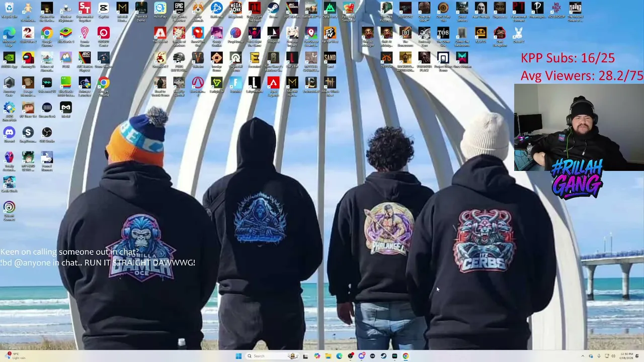Open Google Chrome from the taskbar

[x=406, y=356]
